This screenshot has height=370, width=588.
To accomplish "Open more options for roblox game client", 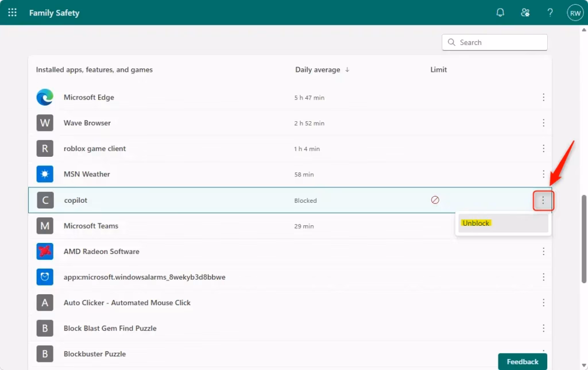I will (x=543, y=148).
